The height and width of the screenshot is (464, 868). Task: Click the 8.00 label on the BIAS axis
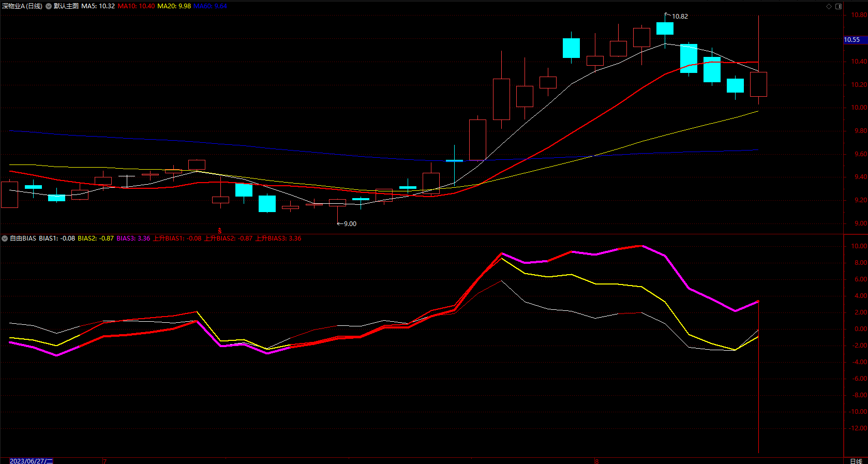click(x=860, y=263)
